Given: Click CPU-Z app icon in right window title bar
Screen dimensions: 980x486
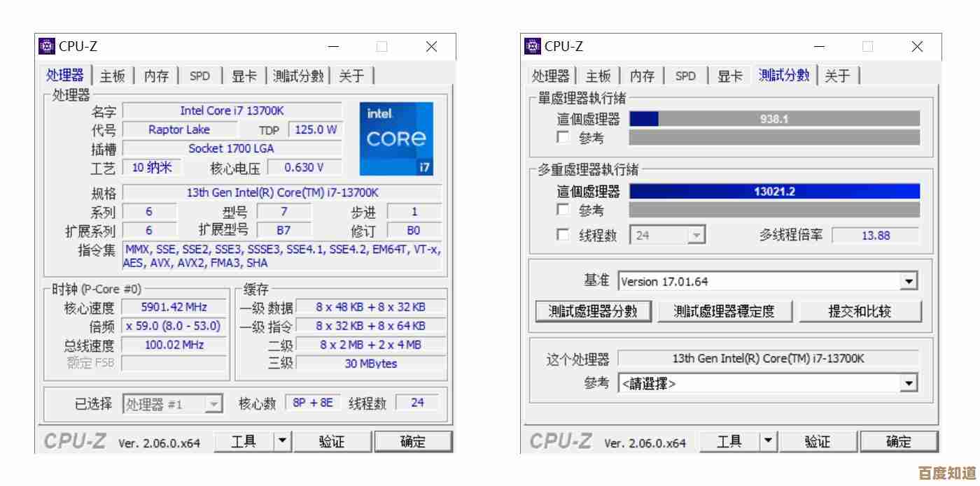Looking at the screenshot, I should tap(532, 46).
